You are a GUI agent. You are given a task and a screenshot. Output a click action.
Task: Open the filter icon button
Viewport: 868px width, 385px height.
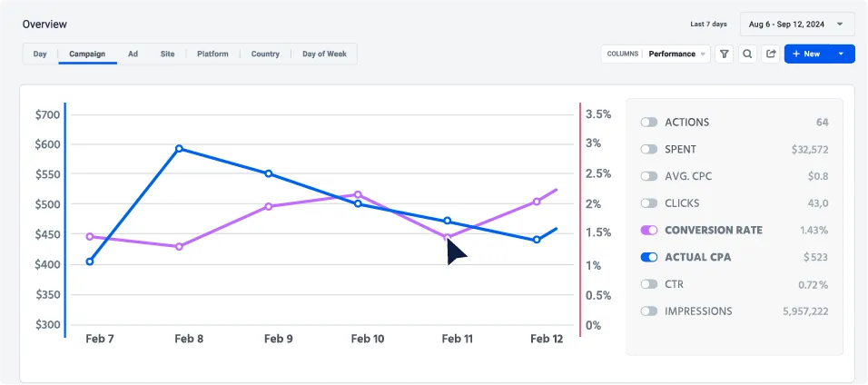click(725, 54)
